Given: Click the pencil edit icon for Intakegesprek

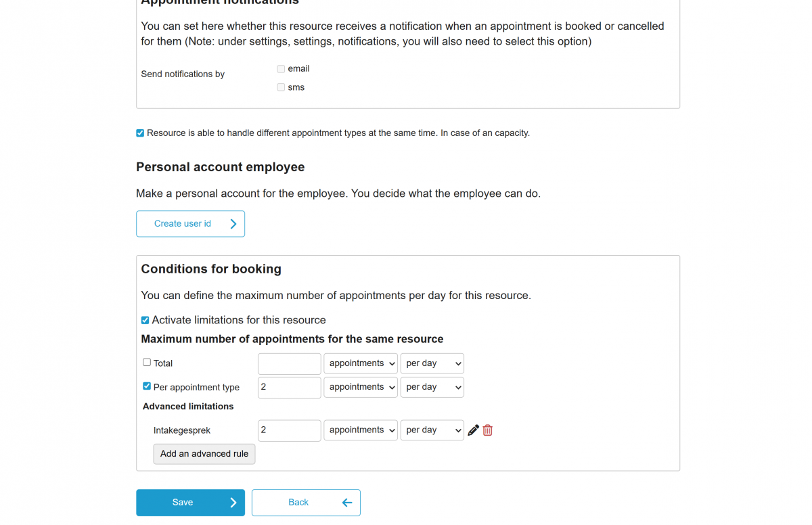Looking at the screenshot, I should (474, 430).
